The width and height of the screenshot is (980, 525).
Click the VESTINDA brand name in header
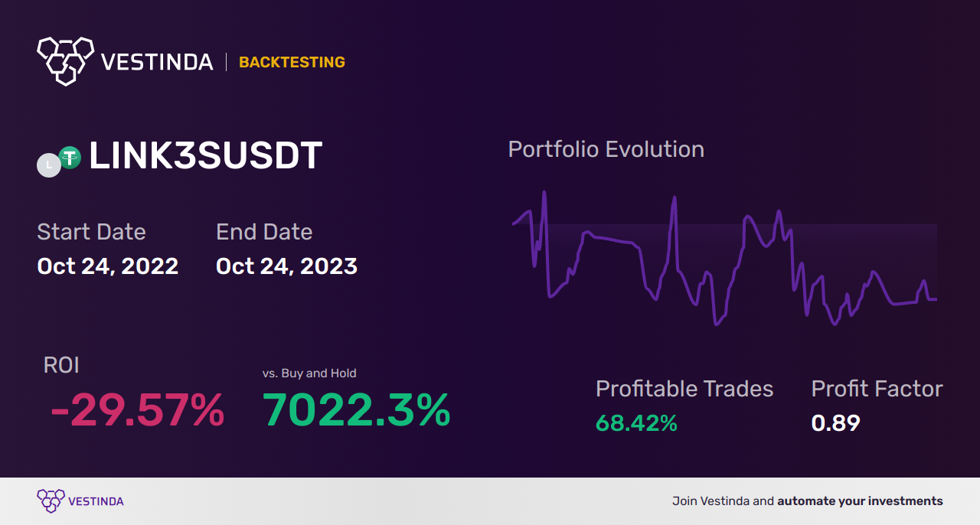(x=157, y=62)
